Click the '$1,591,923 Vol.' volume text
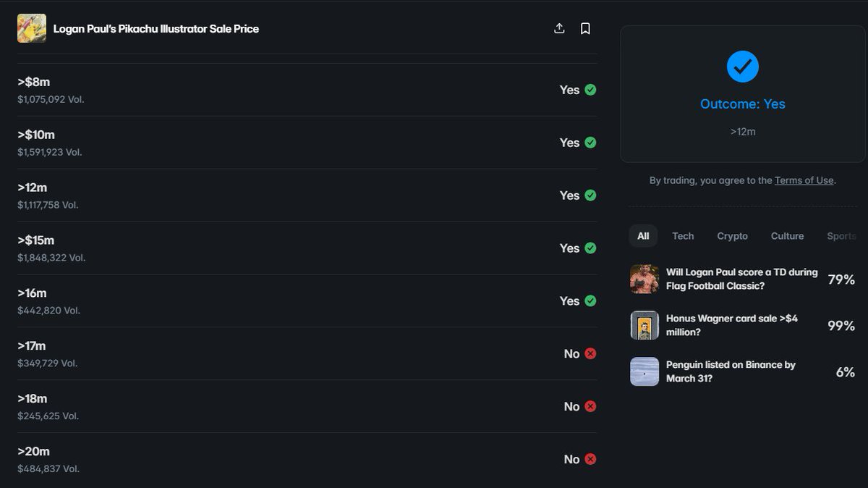Screen dimensions: 868x488 click(49, 152)
